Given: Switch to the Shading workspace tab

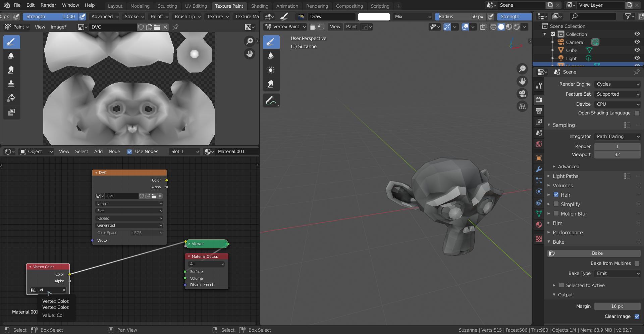Looking at the screenshot, I should [260, 6].
